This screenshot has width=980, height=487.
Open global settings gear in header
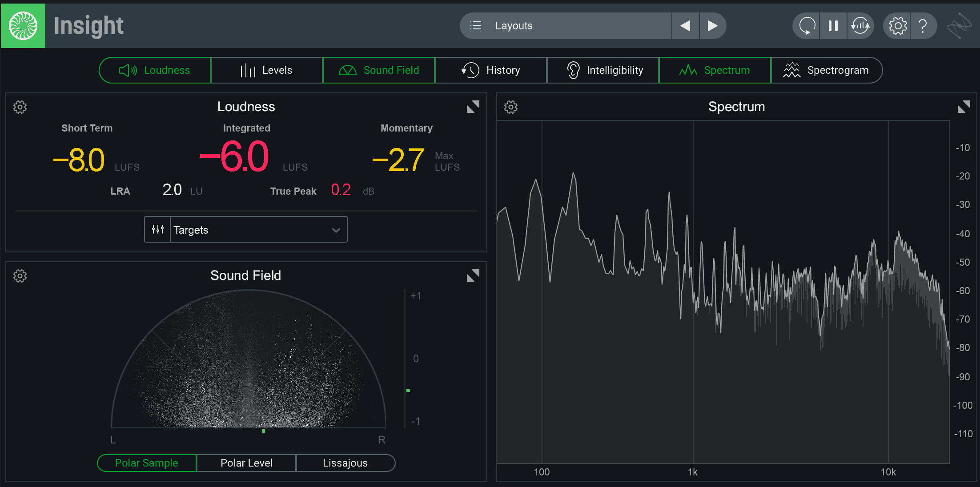coord(898,26)
